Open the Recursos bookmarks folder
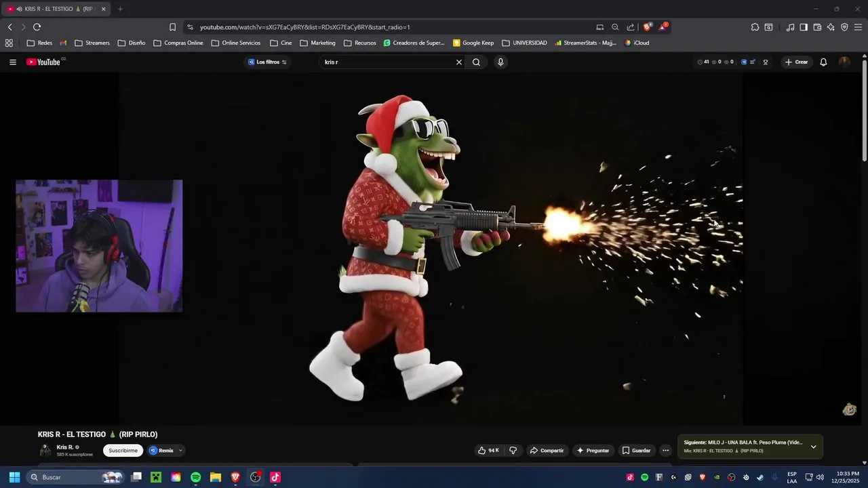The image size is (868, 488). 360,43
